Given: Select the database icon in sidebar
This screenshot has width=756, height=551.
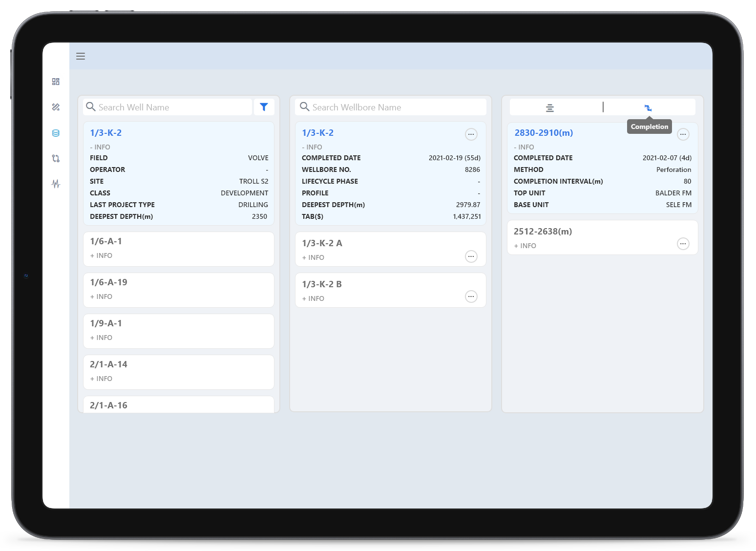Looking at the screenshot, I should pyautogui.click(x=56, y=133).
